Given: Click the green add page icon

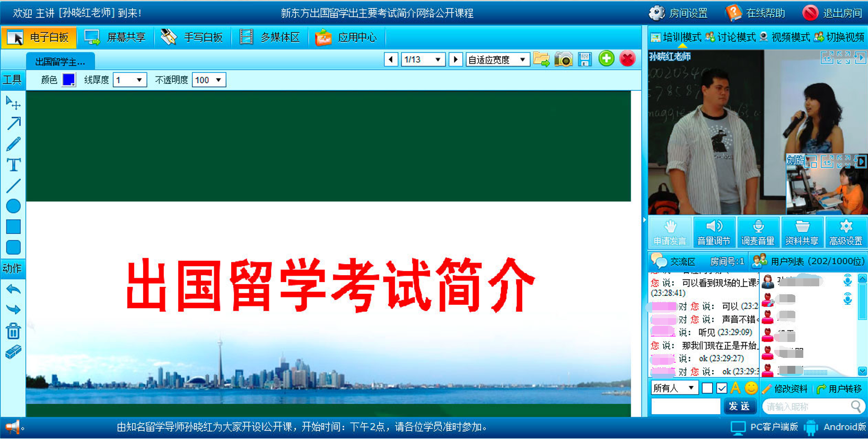Looking at the screenshot, I should click(606, 58).
